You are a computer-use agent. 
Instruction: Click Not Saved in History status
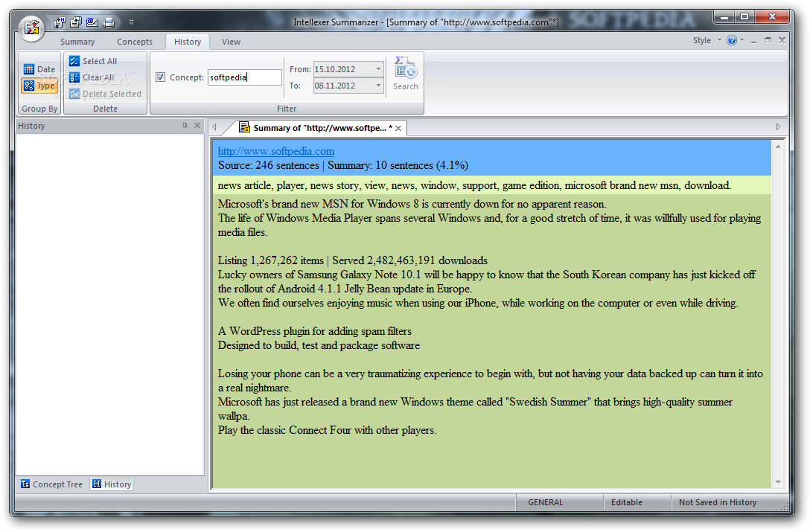tap(718, 502)
